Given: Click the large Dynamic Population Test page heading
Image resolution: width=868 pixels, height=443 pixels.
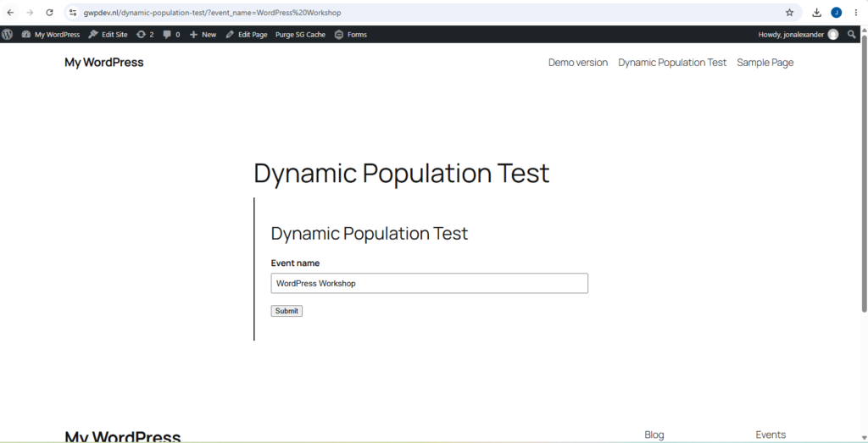Looking at the screenshot, I should click(x=401, y=173).
